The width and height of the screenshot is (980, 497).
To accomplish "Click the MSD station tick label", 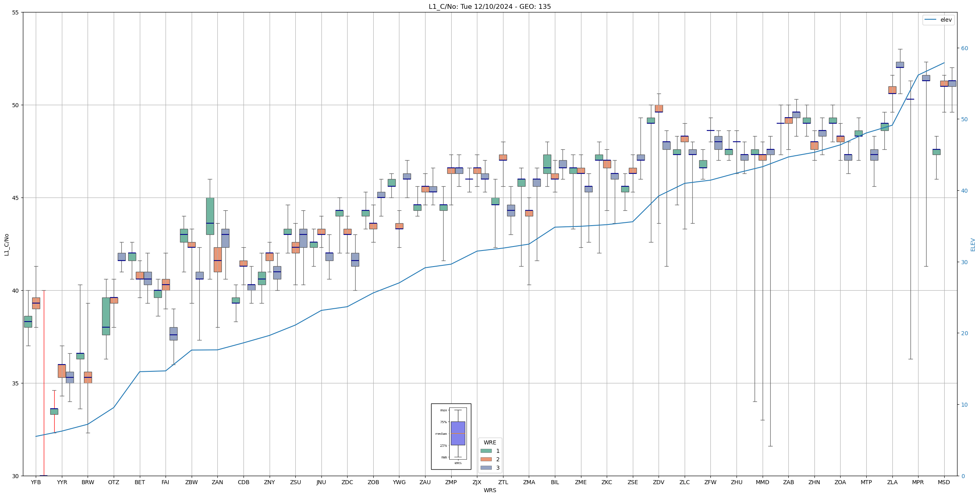I will [944, 483].
